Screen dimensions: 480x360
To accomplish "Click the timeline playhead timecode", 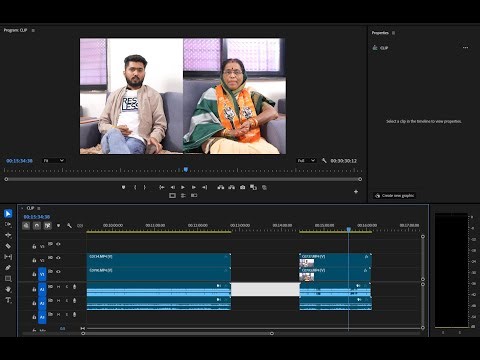I will (37, 217).
